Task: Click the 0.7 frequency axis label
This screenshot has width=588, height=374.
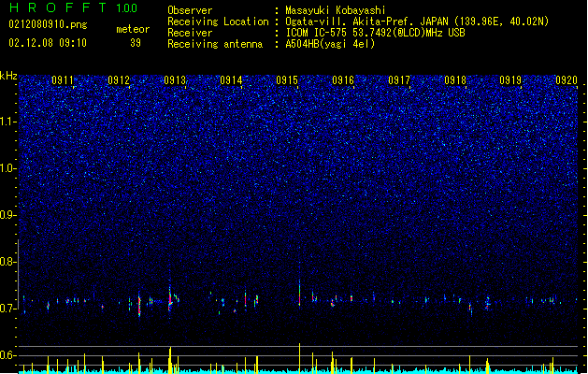Action: pos(8,309)
